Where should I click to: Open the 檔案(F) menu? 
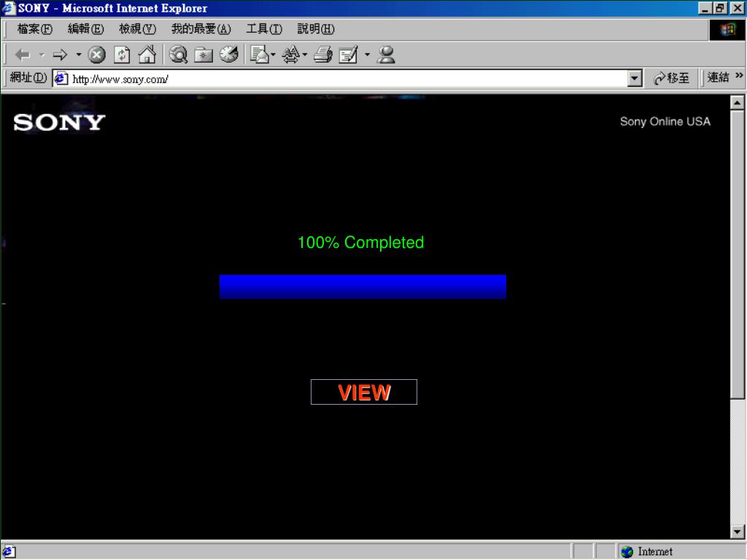35,29
